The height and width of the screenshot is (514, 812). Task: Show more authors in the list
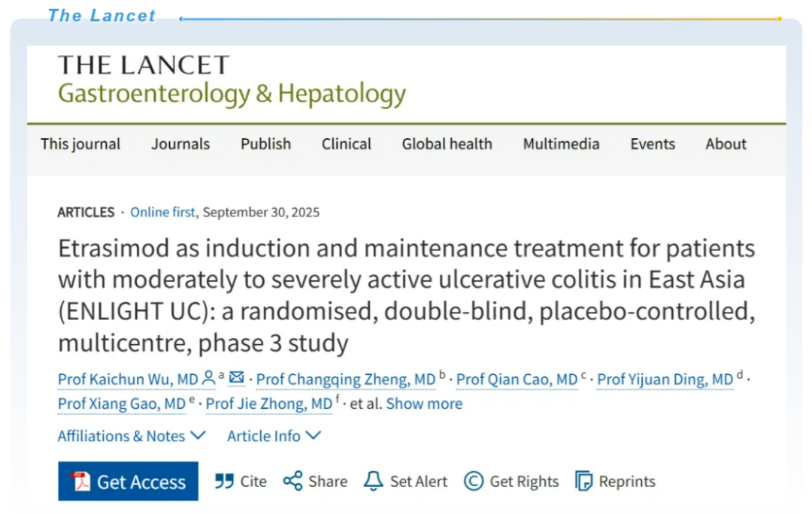(x=424, y=404)
